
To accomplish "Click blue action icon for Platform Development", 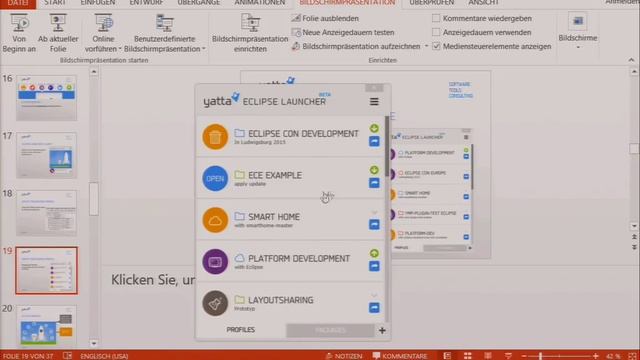I will point(374,266).
